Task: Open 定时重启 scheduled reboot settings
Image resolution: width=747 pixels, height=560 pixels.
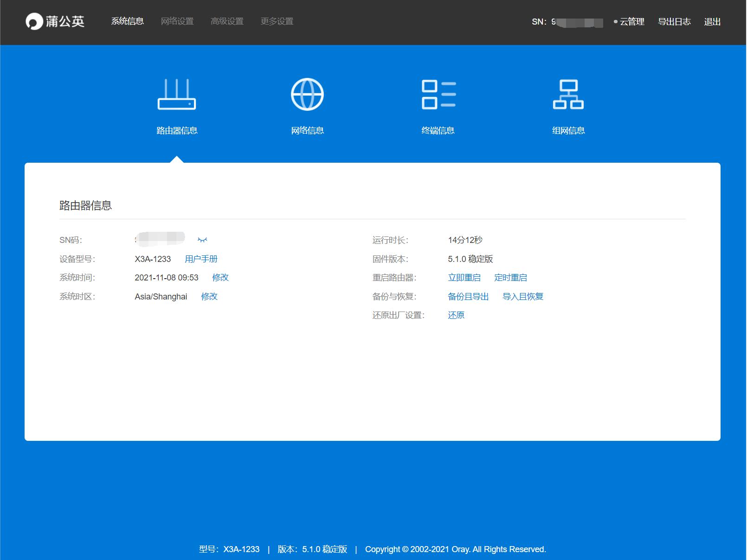Action: point(511,277)
